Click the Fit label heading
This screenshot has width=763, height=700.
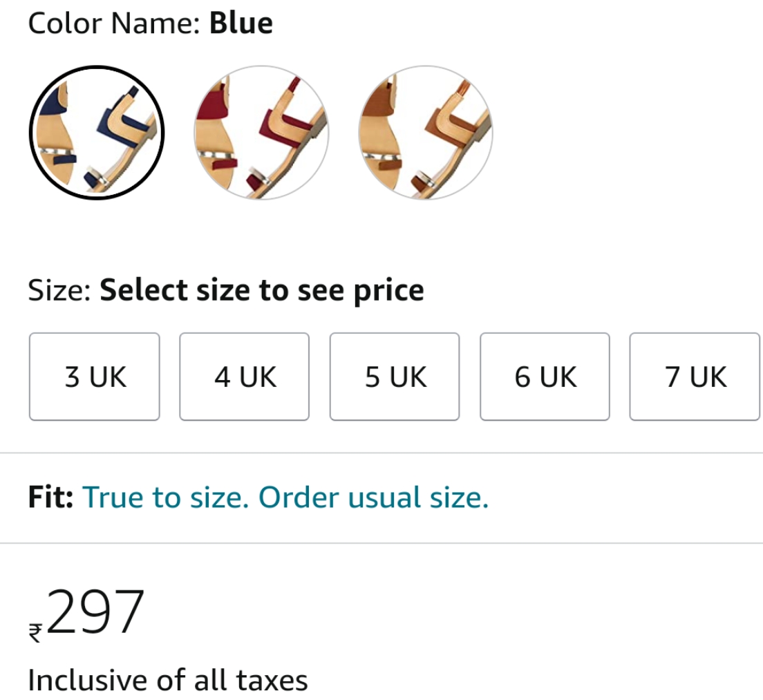coord(50,497)
